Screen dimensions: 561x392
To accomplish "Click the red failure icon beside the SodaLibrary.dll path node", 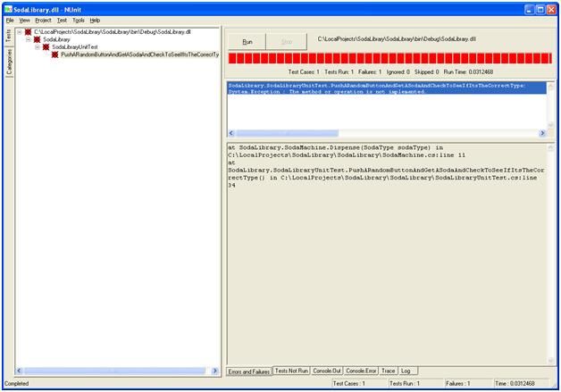I will click(28, 32).
